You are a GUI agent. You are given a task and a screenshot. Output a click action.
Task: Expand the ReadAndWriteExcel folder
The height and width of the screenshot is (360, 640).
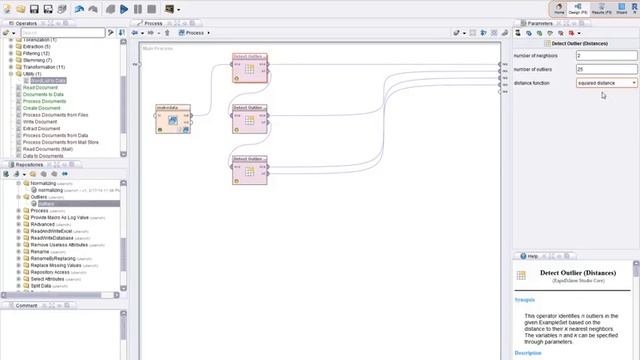19,231
